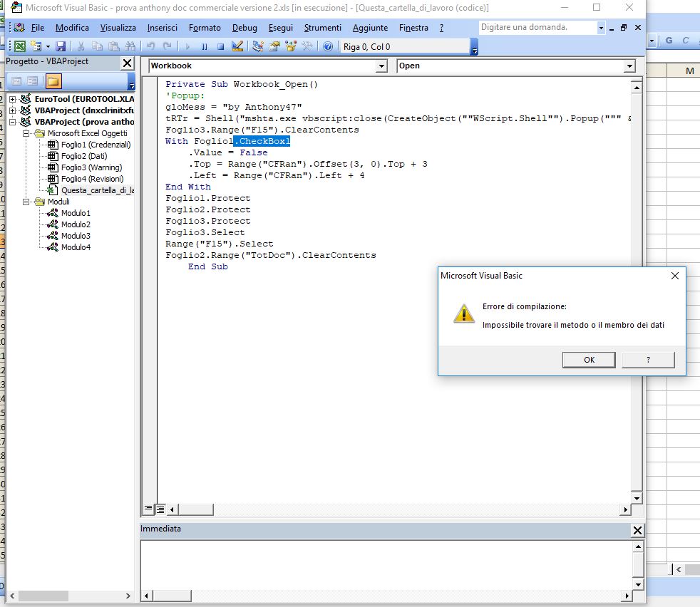700x607 pixels.
Task: Expand the EuroTool (EUROTOOL.XLA) project node
Action: tap(13, 99)
